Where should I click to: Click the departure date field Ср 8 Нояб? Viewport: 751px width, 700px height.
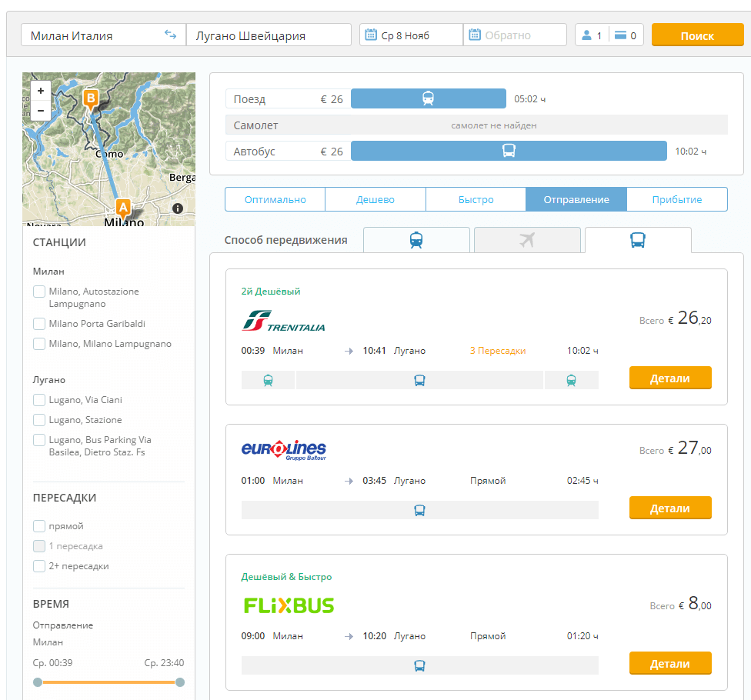[412, 35]
